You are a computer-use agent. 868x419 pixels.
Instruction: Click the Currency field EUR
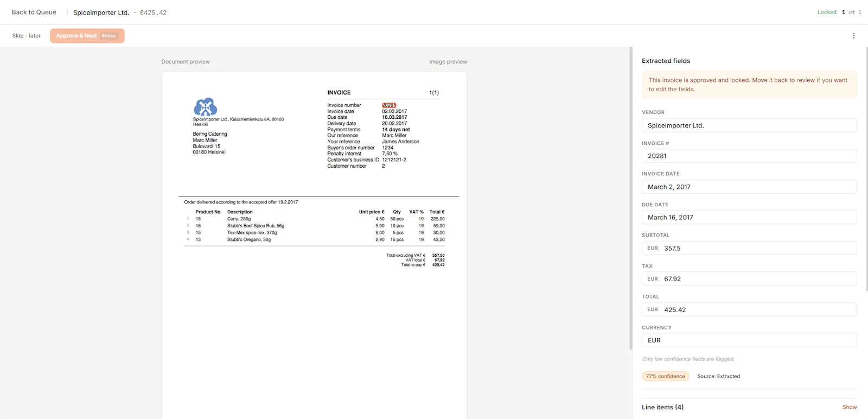pyautogui.click(x=749, y=340)
